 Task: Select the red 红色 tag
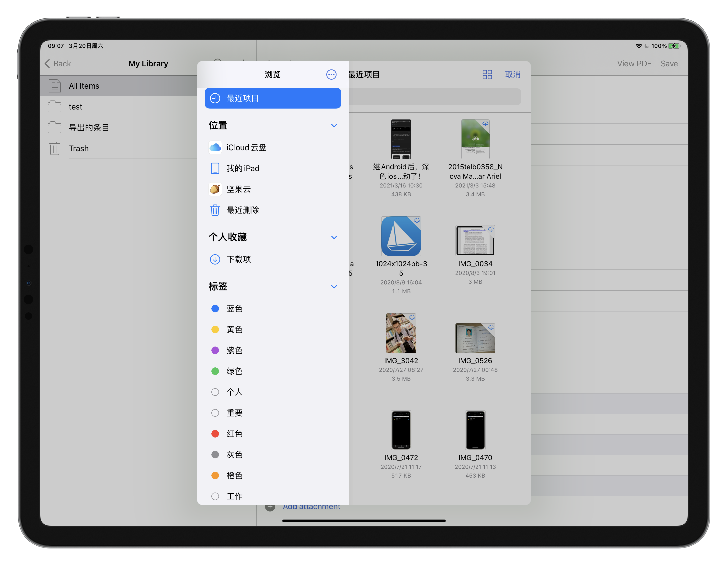point(273,434)
